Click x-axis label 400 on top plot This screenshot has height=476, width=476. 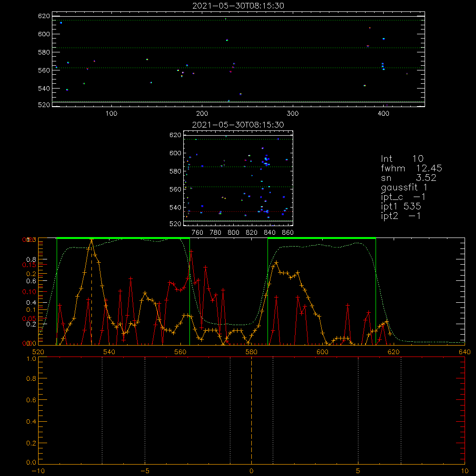(x=383, y=114)
